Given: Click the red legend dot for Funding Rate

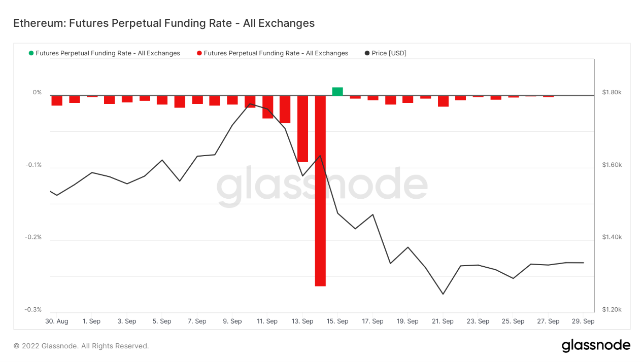Looking at the screenshot, I should pyautogui.click(x=199, y=53).
